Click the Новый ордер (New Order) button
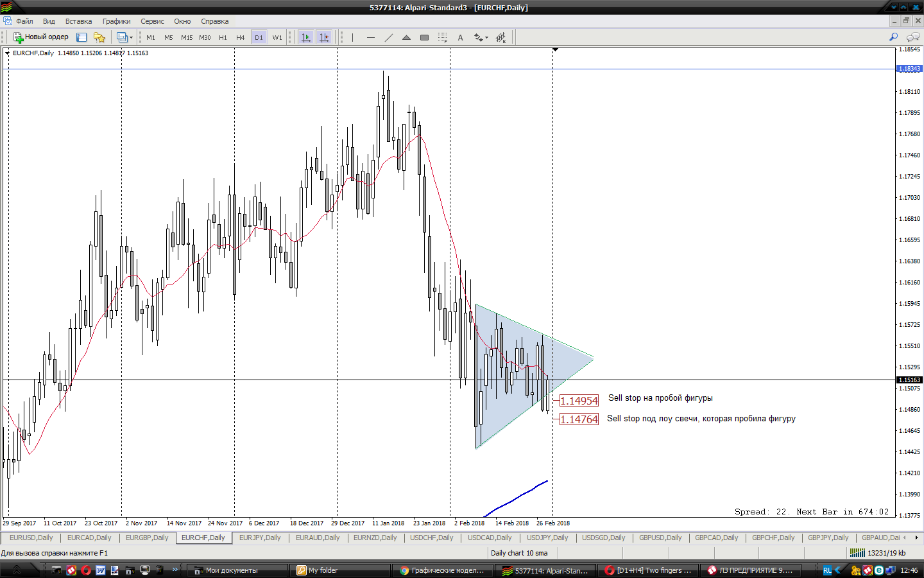 click(41, 37)
